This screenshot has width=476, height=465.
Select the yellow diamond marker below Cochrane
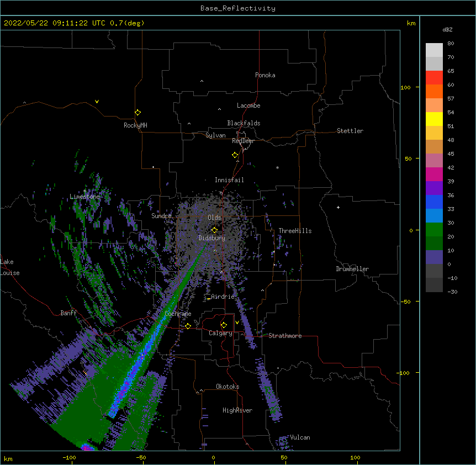(188, 326)
